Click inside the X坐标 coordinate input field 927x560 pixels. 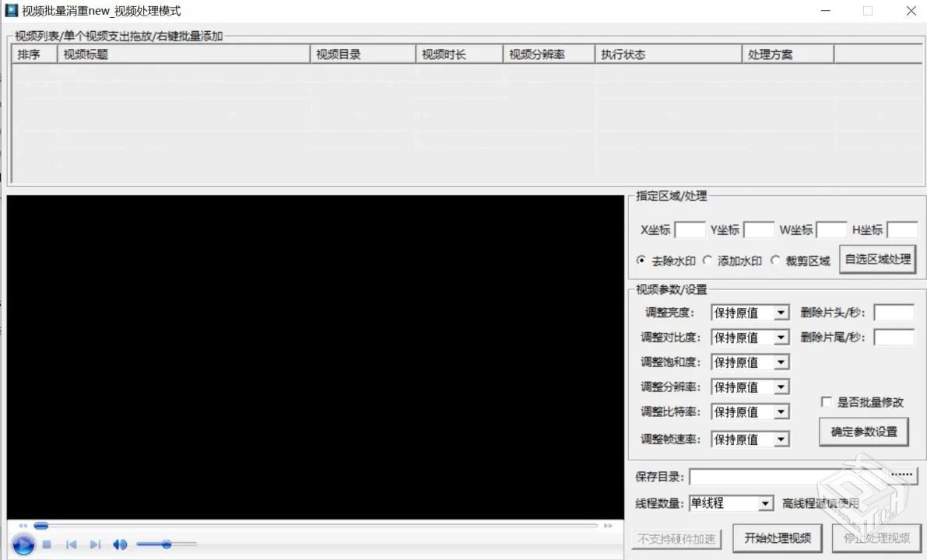(x=690, y=229)
